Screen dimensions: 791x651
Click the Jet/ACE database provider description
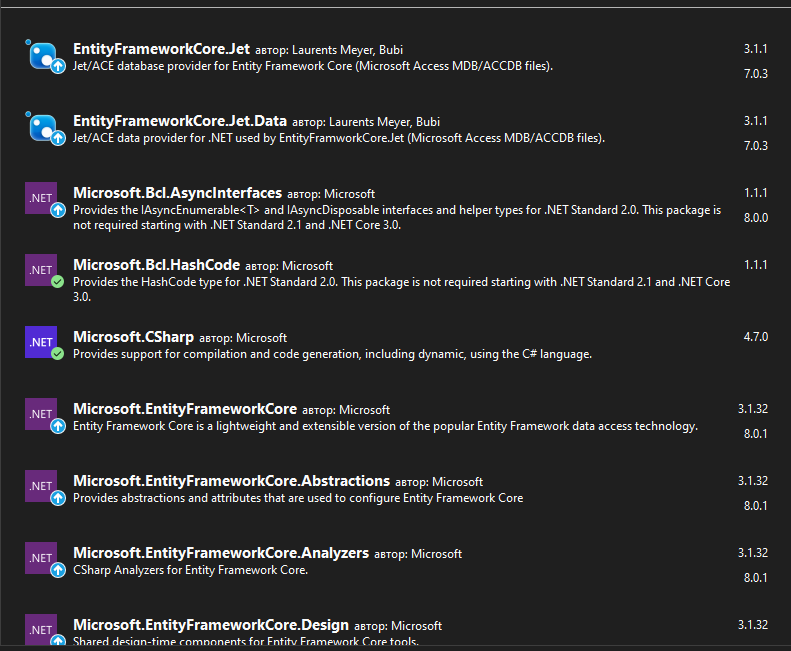point(313,66)
